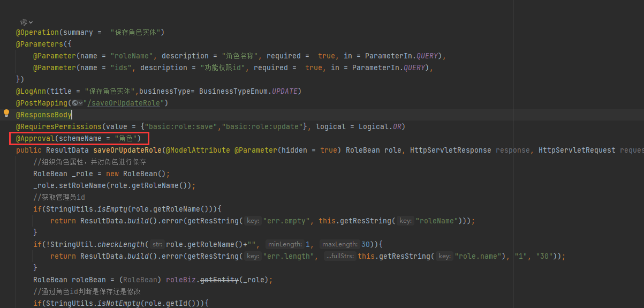Viewport: 644px width, 308px height.
Task: Click the "str:" hint in checkLength call
Action: (x=157, y=244)
